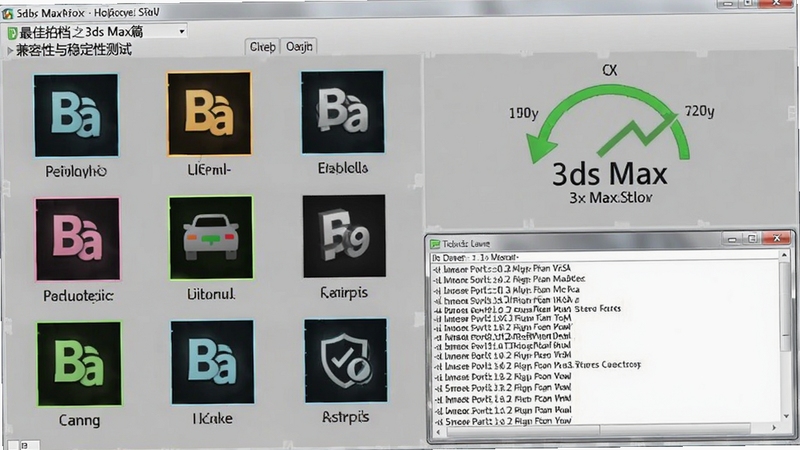Minimize the log window

732,239
